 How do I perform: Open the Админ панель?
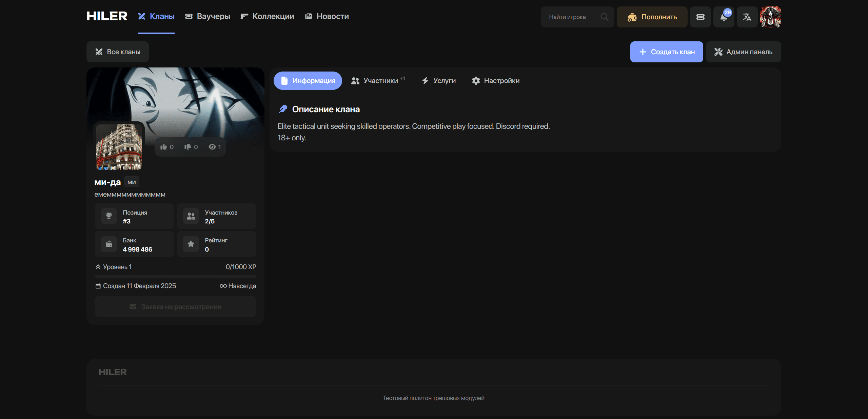coord(743,52)
